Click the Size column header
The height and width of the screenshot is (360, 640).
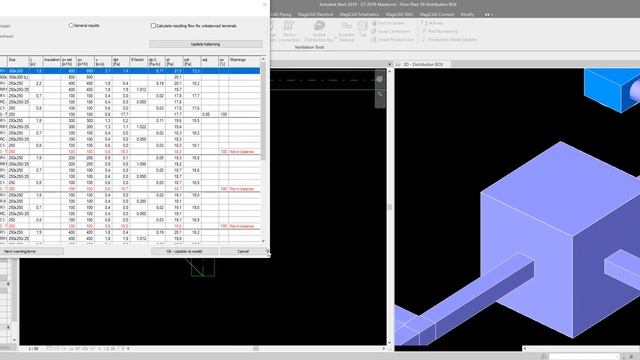pos(18,62)
